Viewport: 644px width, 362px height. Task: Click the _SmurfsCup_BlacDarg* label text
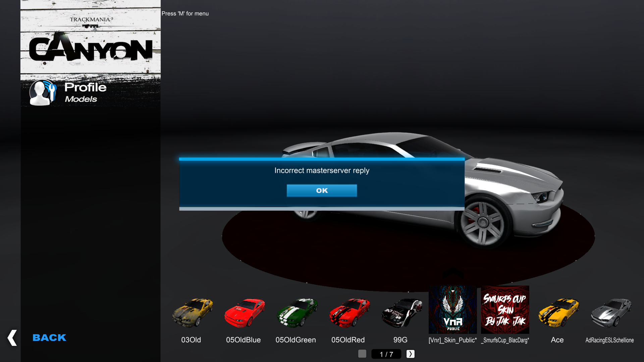(505, 340)
